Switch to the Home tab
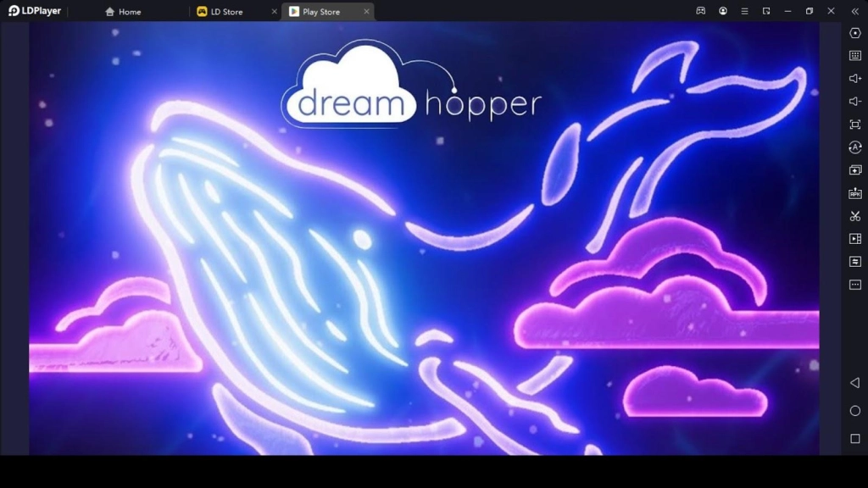868x488 pixels. point(123,12)
